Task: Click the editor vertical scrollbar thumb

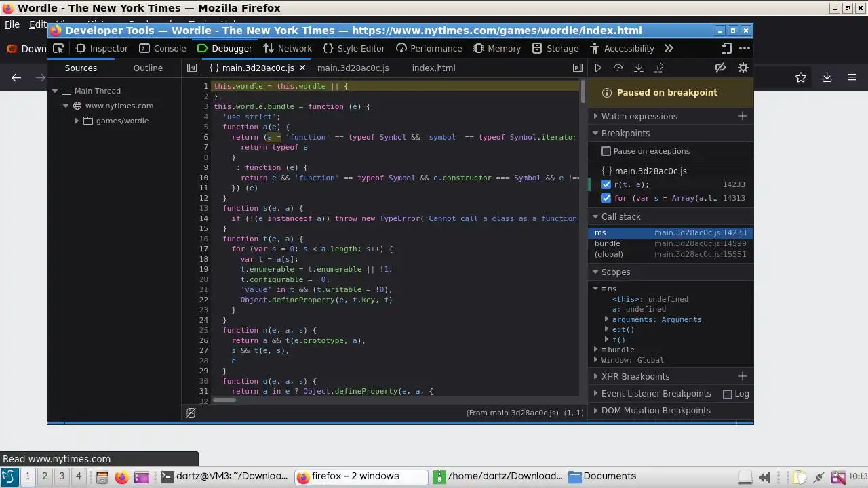Action: coord(583,91)
